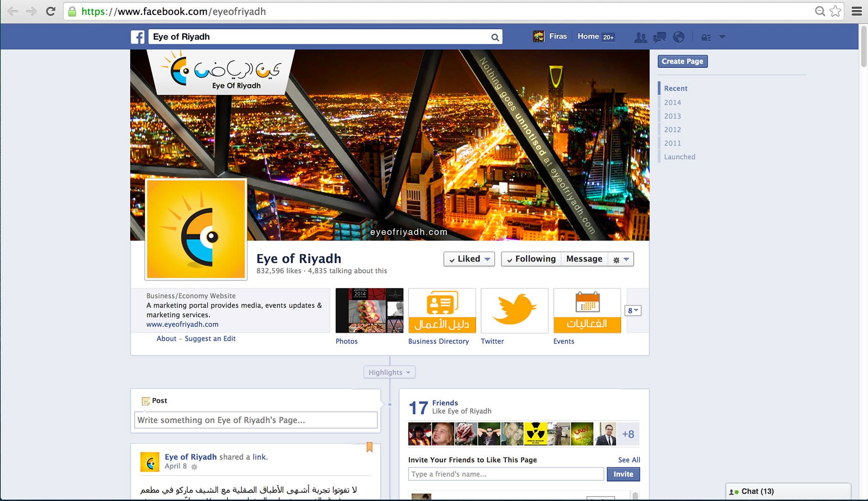Image resolution: width=868 pixels, height=501 pixels.
Task: Select Recent in the timeline navigation
Action: (x=675, y=89)
